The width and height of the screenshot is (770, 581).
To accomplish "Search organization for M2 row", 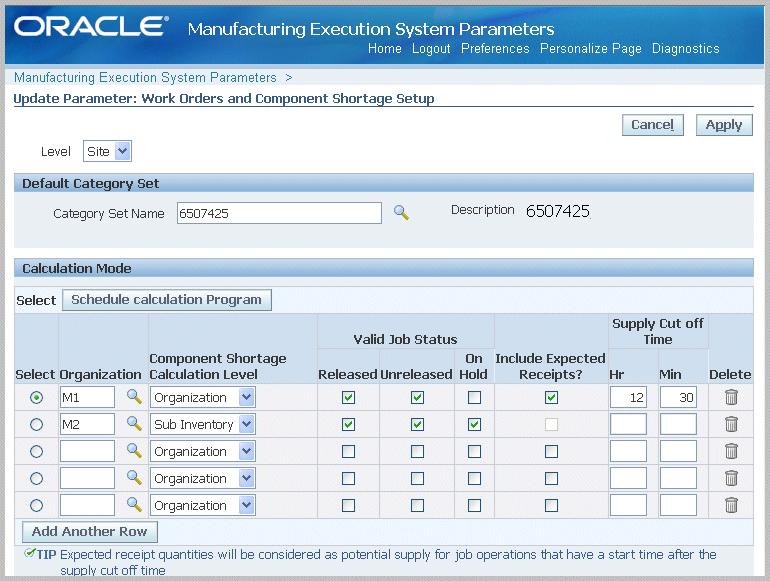I will click(134, 424).
